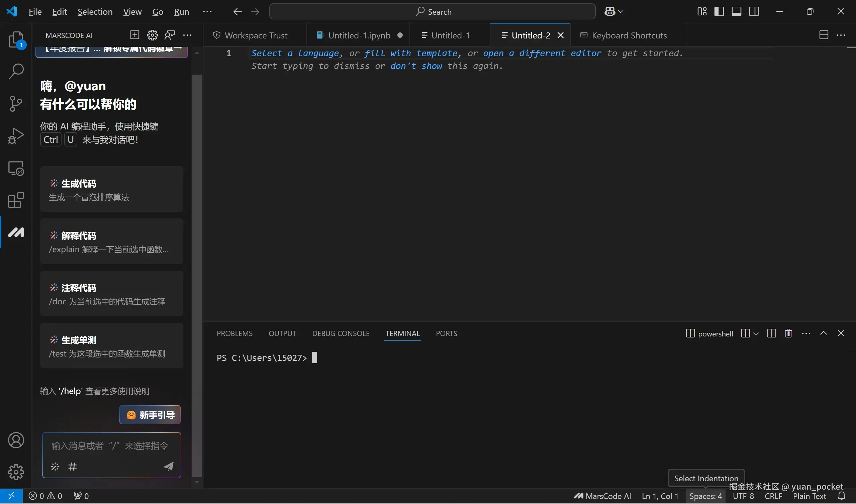
Task: Maximize panel size with chevron up
Action: click(x=824, y=333)
